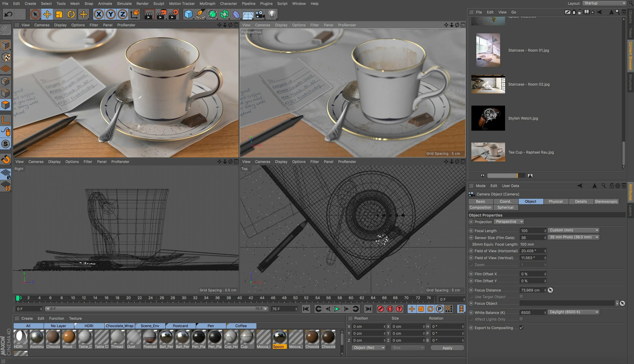
Task: Expand the Layout Startup dropdown
Action: [x=604, y=3]
